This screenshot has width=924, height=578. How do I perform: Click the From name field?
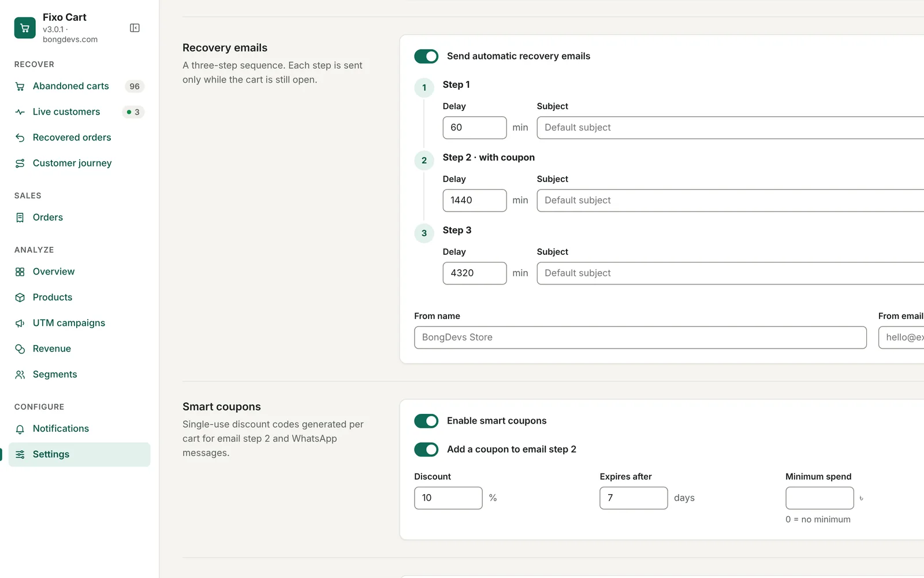(x=640, y=338)
